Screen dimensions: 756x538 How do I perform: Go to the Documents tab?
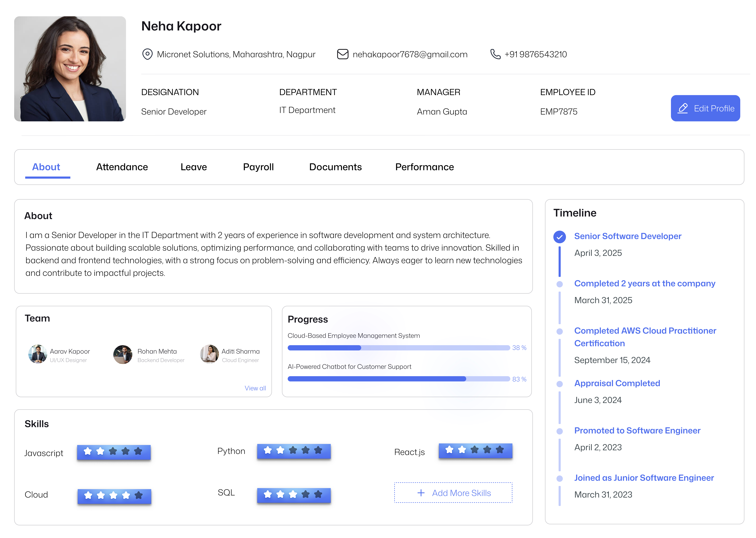click(335, 167)
